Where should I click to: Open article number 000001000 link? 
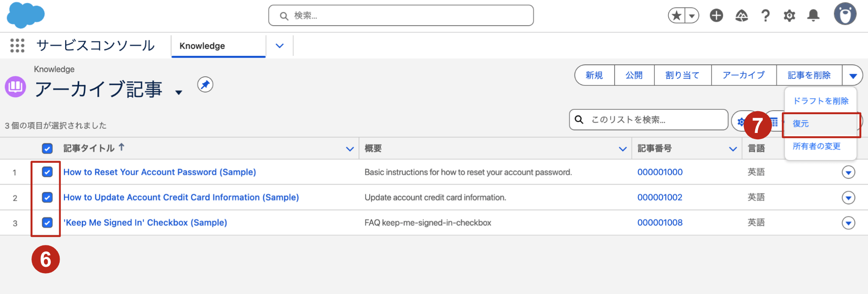tap(660, 172)
